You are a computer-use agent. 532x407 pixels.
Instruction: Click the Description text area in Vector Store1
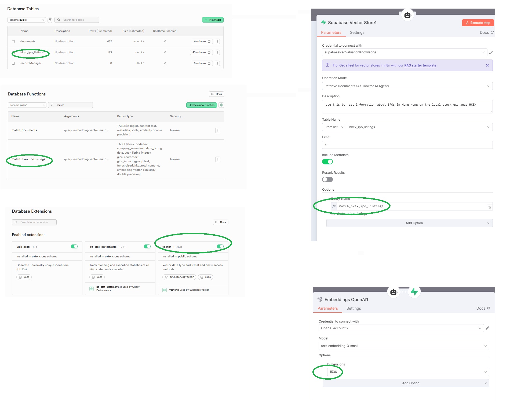point(407,106)
